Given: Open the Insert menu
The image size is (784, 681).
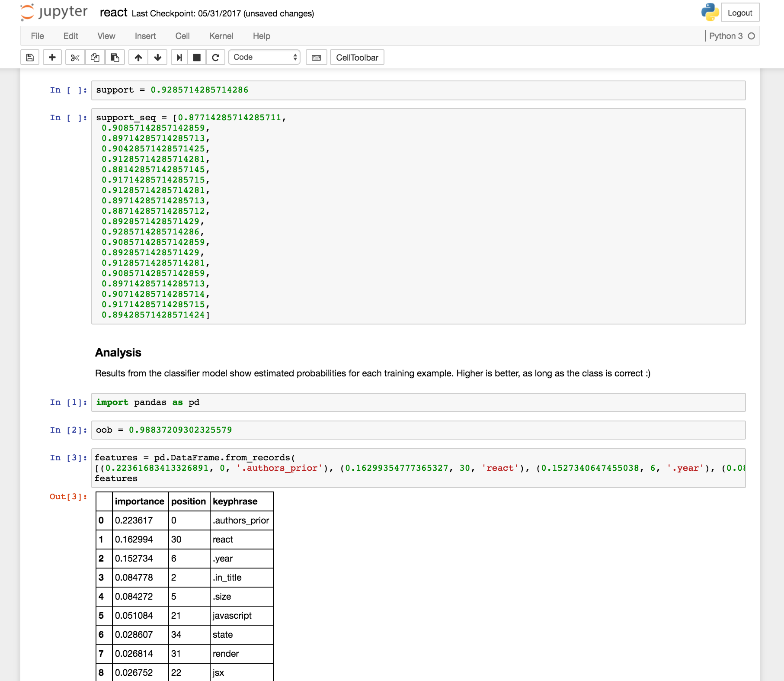Looking at the screenshot, I should coord(145,36).
